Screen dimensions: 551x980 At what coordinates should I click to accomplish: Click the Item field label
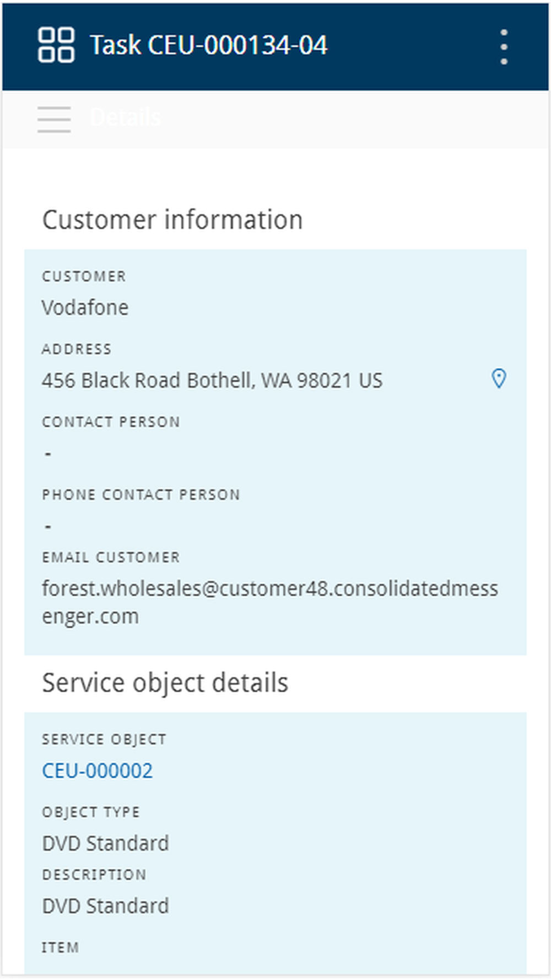tap(61, 947)
